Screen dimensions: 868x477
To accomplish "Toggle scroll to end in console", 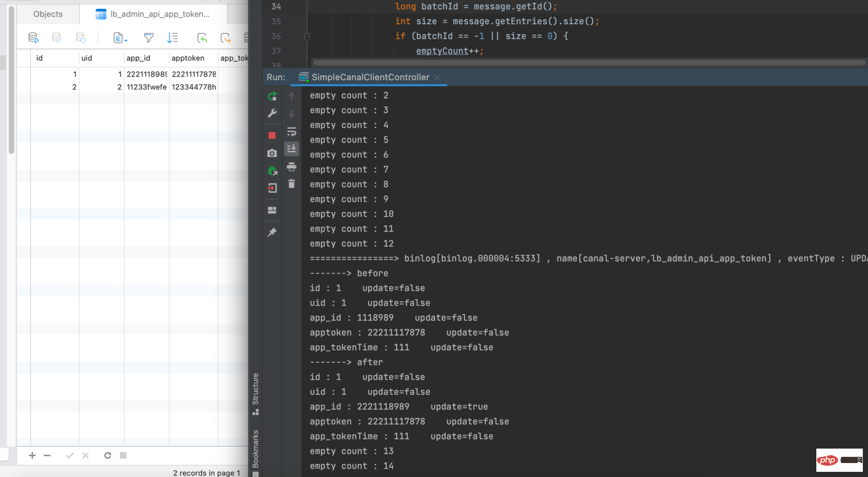I will 291,149.
